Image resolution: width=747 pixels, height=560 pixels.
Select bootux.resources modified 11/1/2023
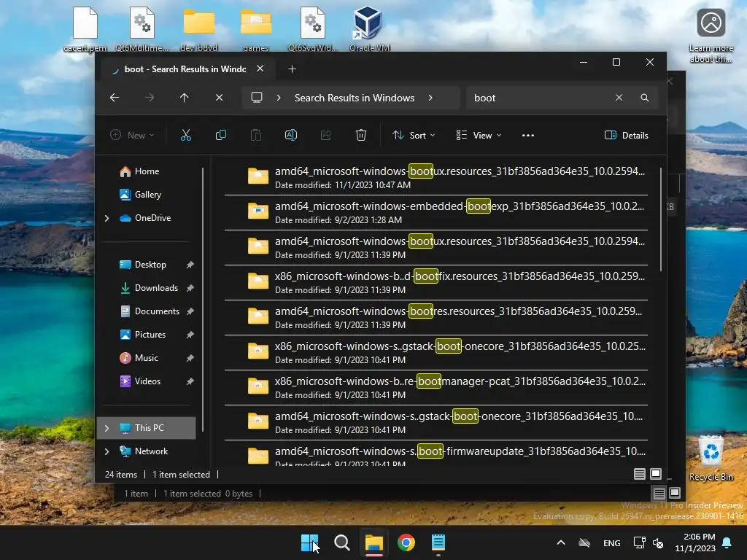point(436,178)
